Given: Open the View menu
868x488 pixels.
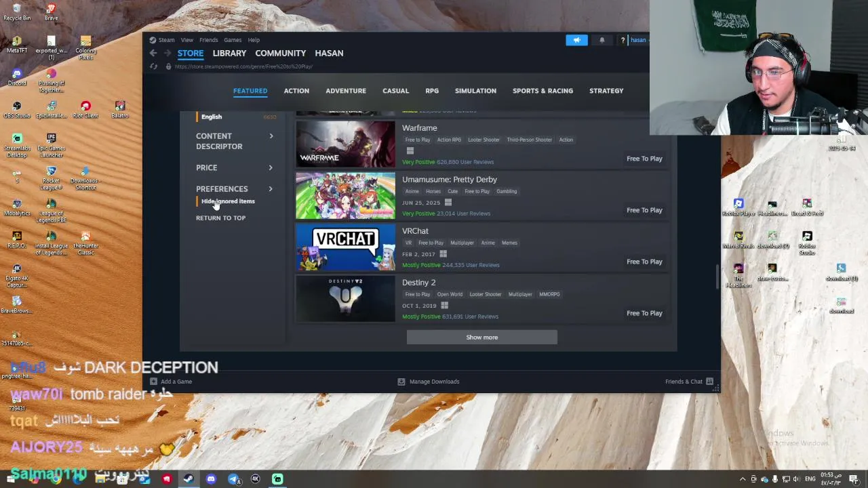Looking at the screenshot, I should tap(186, 40).
